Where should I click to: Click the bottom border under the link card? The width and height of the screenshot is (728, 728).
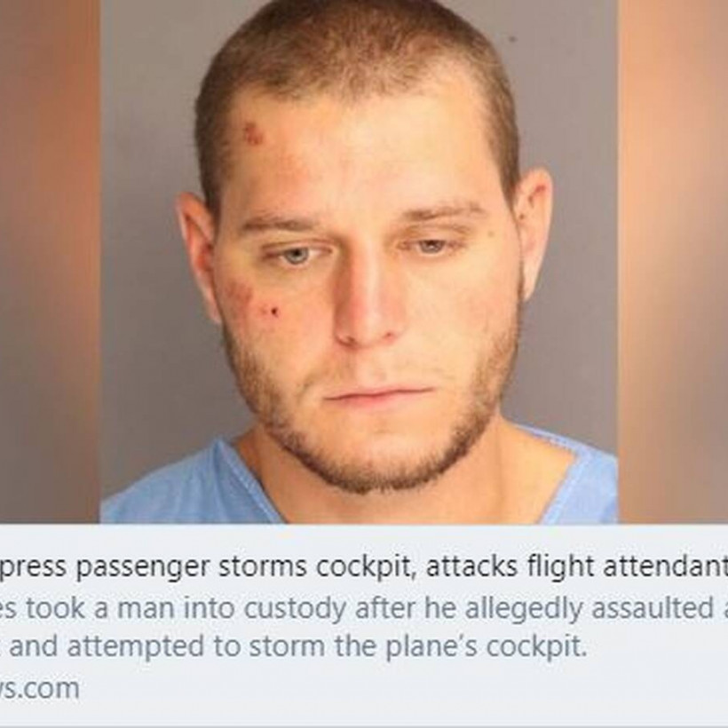pos(364,725)
